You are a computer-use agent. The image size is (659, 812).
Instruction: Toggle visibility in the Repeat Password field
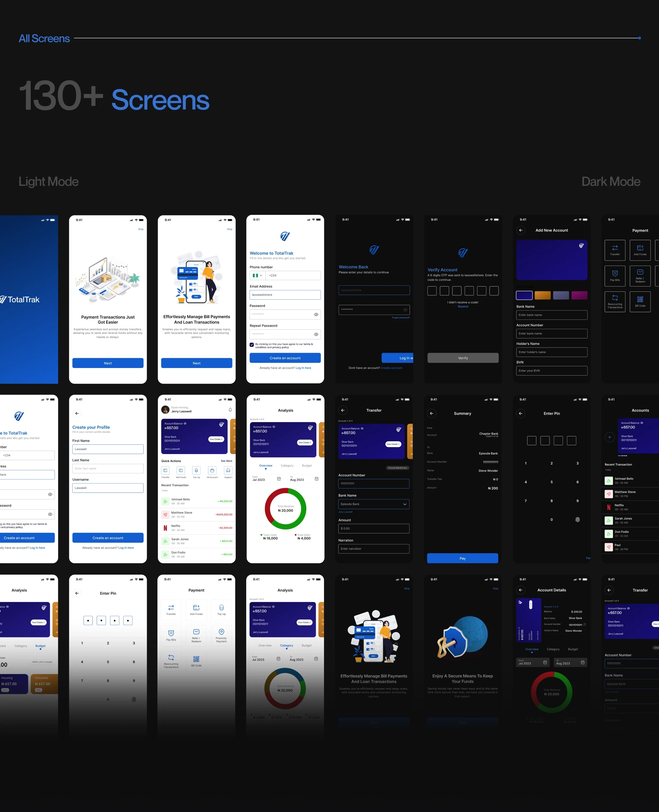[316, 334]
